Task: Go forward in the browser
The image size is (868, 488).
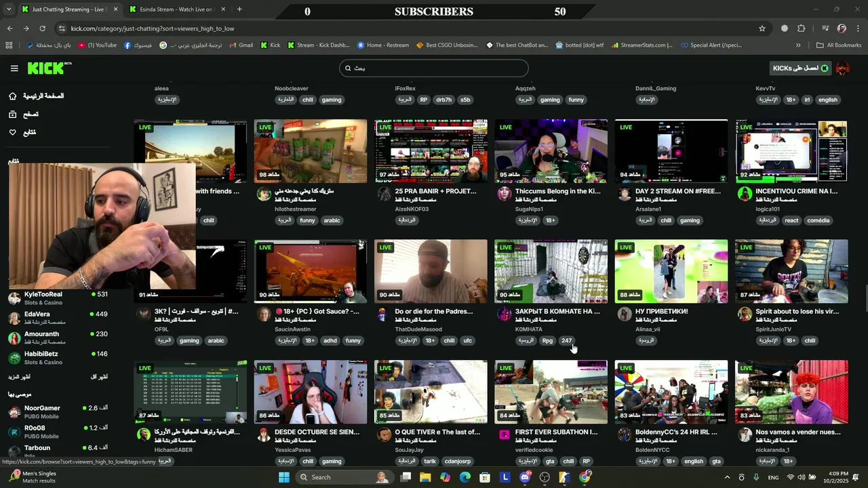Action: coord(26,28)
